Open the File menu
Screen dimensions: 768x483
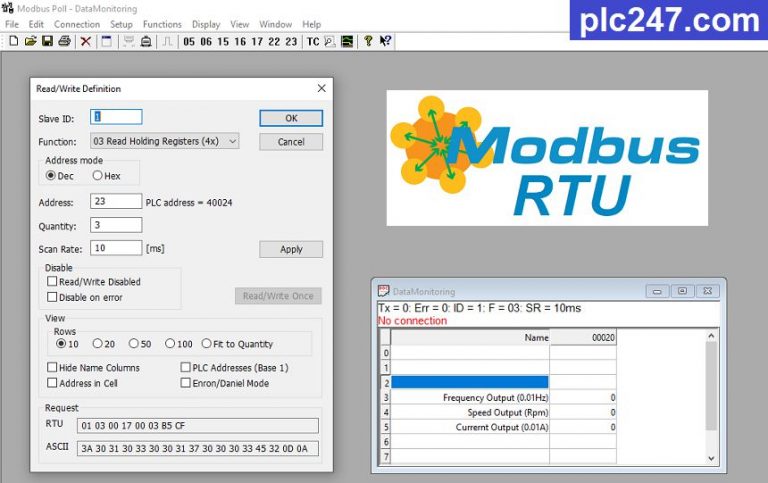pyautogui.click(x=12, y=24)
